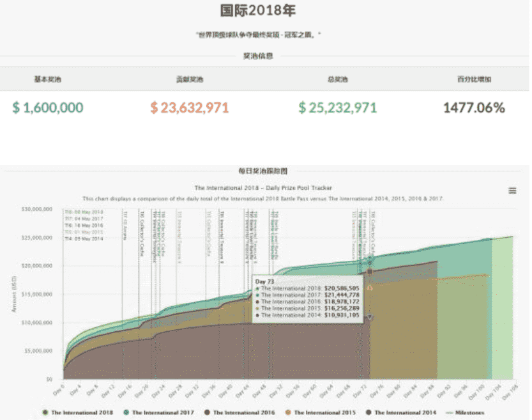The image size is (532, 420).
Task: Click the dark bullet icon beside The International 2014 in tooltip
Action: pyautogui.click(x=257, y=315)
